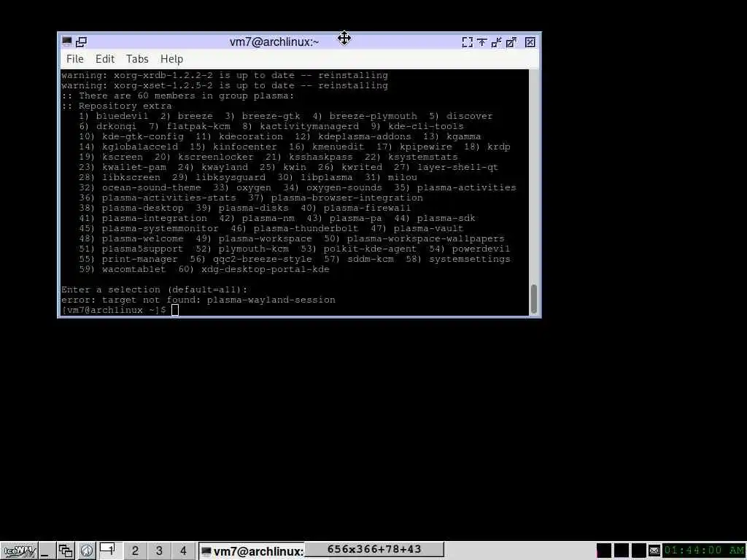
Task: Click package name 'plasma-systemmonitor'
Action: 160,228
